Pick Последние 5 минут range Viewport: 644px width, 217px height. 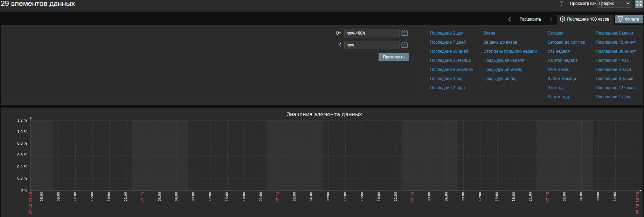[x=614, y=33]
